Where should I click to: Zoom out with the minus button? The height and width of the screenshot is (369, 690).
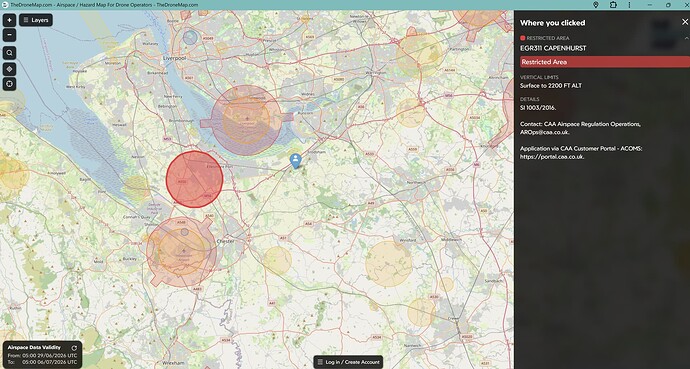click(9, 35)
